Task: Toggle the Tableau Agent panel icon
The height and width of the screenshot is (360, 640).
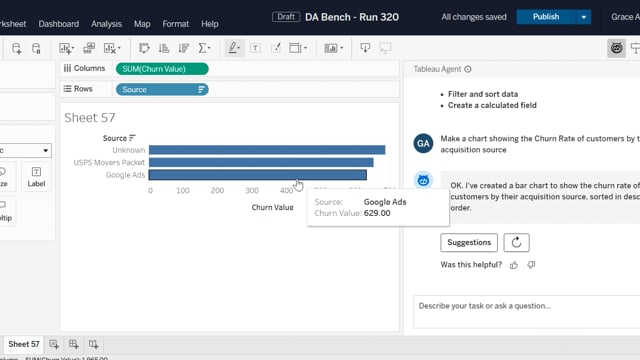Action: (x=616, y=48)
